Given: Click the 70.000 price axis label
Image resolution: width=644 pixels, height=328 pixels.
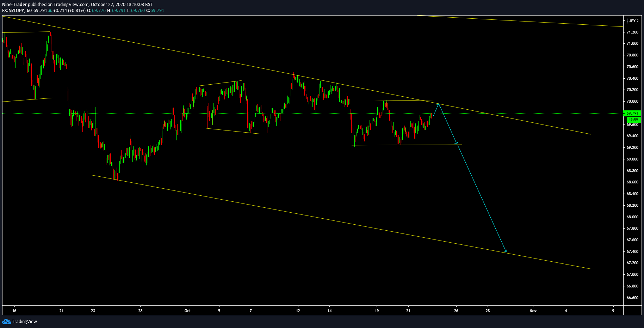Looking at the screenshot, I should pos(632,101).
